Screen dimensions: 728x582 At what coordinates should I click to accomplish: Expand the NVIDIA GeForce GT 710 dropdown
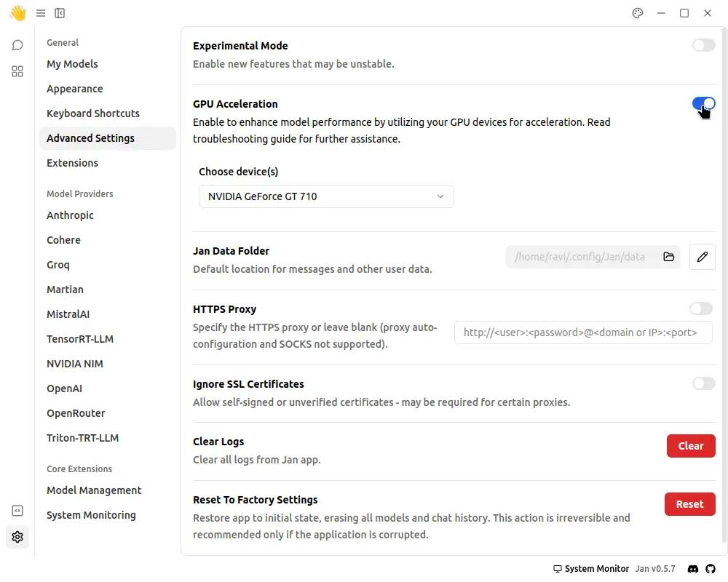[326, 196]
